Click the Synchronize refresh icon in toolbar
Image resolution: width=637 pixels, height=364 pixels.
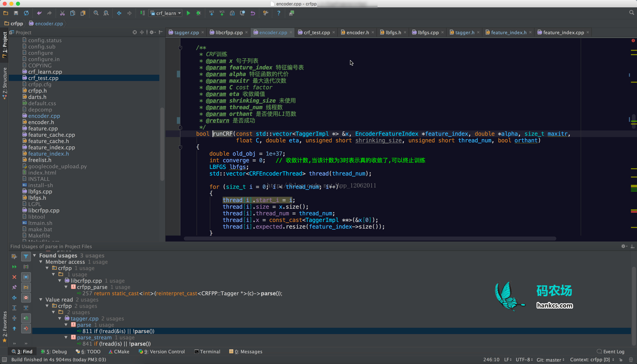(26, 13)
